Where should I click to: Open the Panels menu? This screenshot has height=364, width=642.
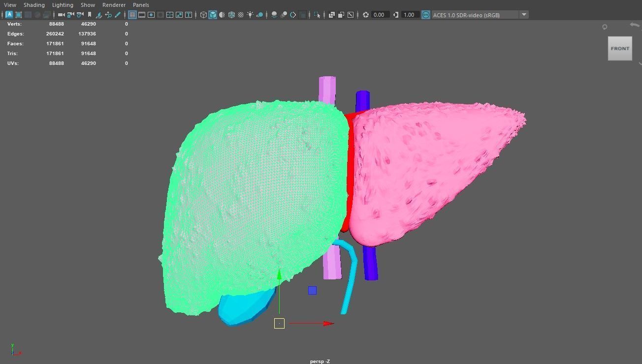click(141, 5)
